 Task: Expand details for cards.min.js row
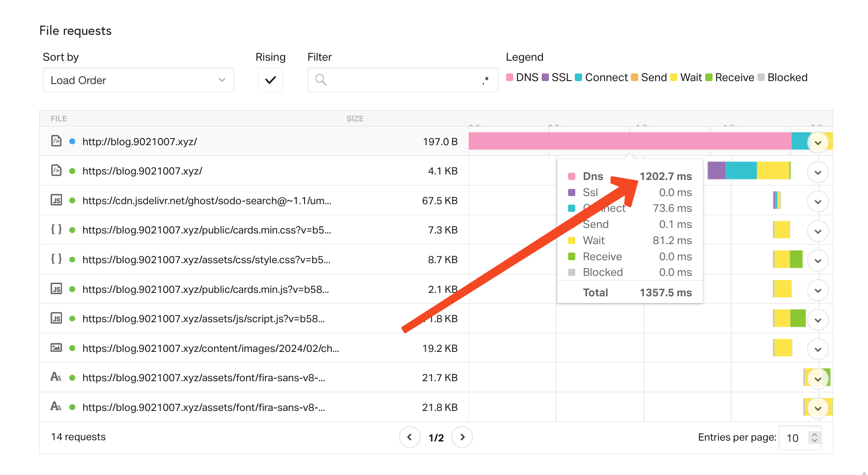818,291
